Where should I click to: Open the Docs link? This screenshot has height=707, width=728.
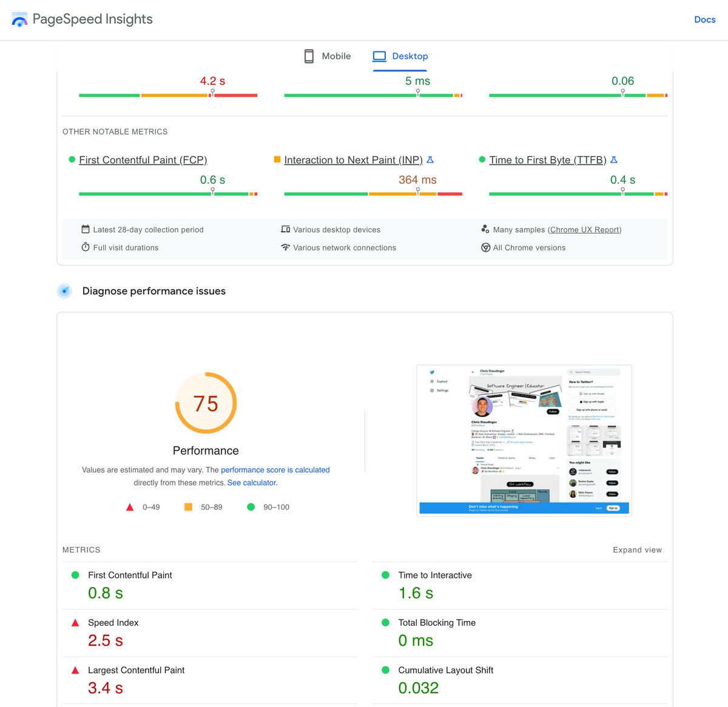pyautogui.click(x=704, y=19)
